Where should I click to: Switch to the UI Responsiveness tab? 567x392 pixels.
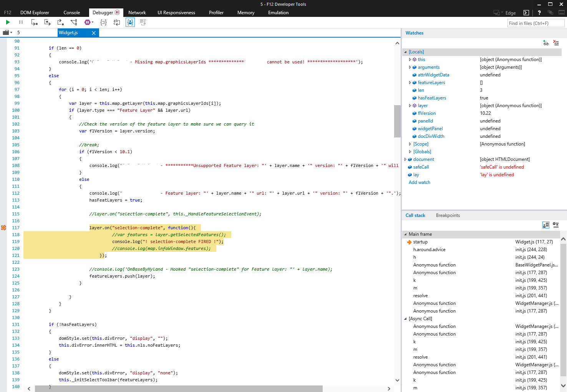pyautogui.click(x=176, y=13)
